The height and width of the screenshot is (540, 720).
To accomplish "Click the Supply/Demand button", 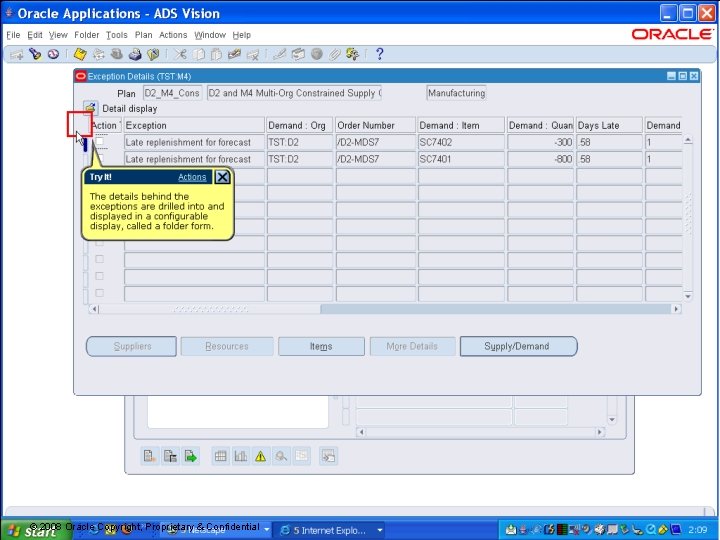I will point(518,346).
